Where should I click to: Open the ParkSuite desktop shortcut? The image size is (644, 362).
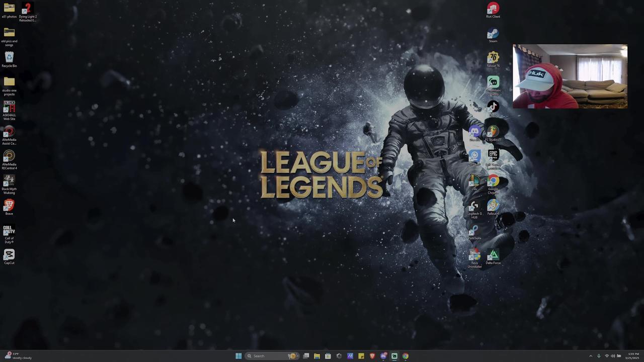point(474,232)
